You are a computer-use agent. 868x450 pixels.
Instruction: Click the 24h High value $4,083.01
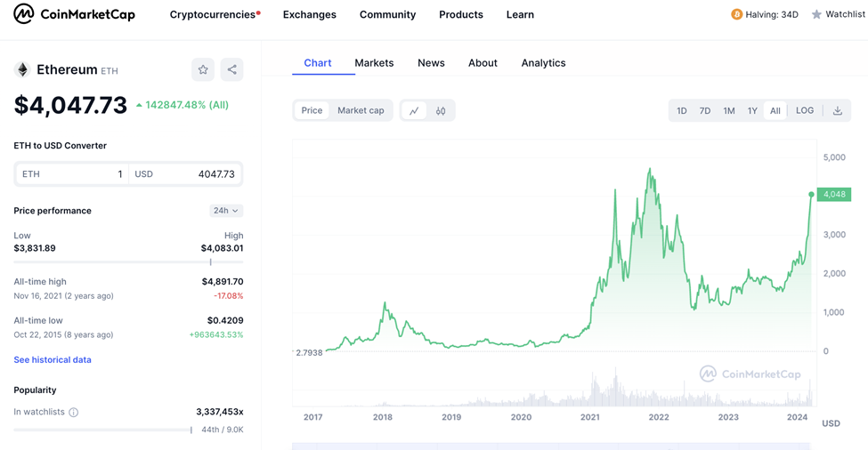pyautogui.click(x=222, y=248)
